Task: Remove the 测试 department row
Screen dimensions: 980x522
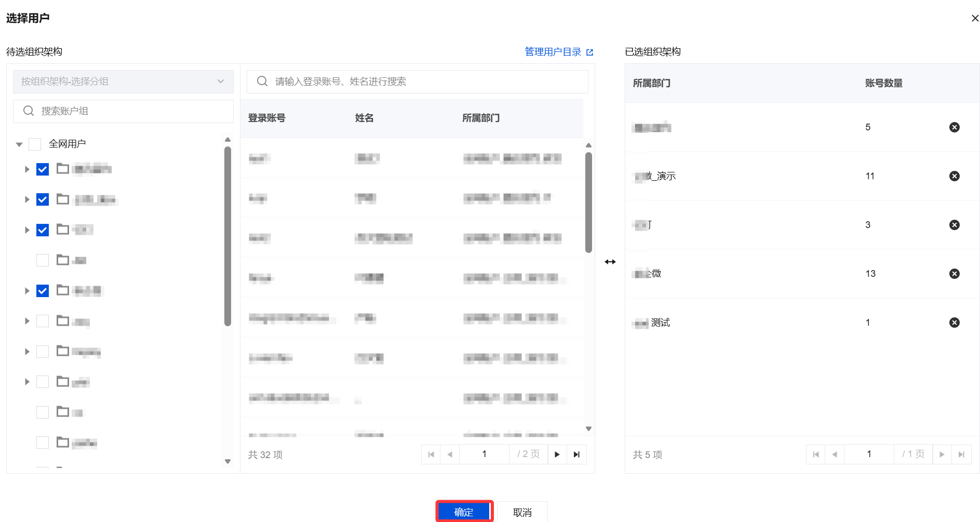Action: [954, 323]
